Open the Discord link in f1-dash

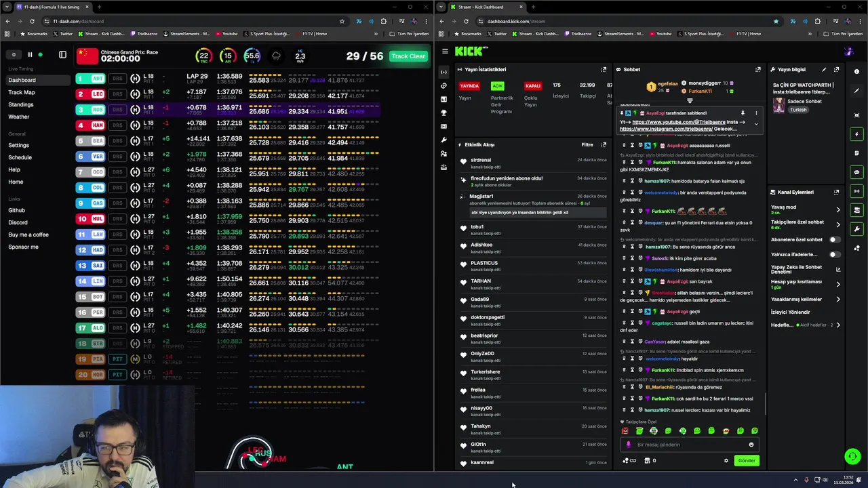(x=18, y=222)
